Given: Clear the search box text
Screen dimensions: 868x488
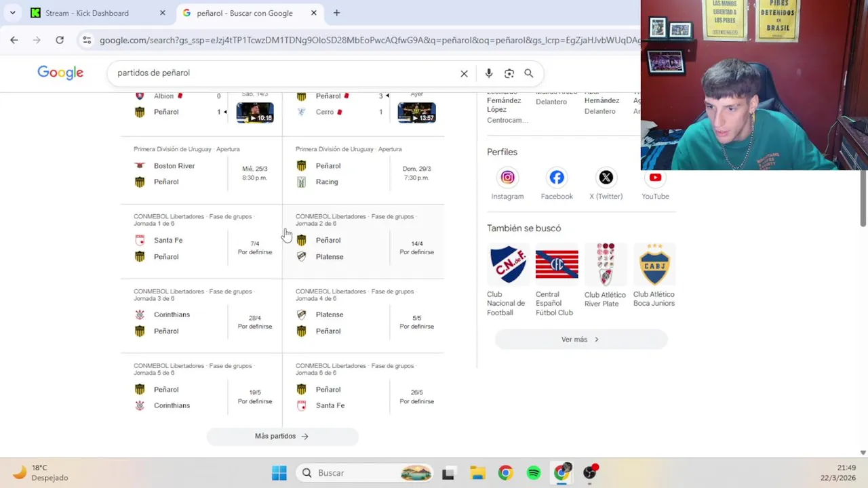Looking at the screenshot, I should tap(464, 73).
